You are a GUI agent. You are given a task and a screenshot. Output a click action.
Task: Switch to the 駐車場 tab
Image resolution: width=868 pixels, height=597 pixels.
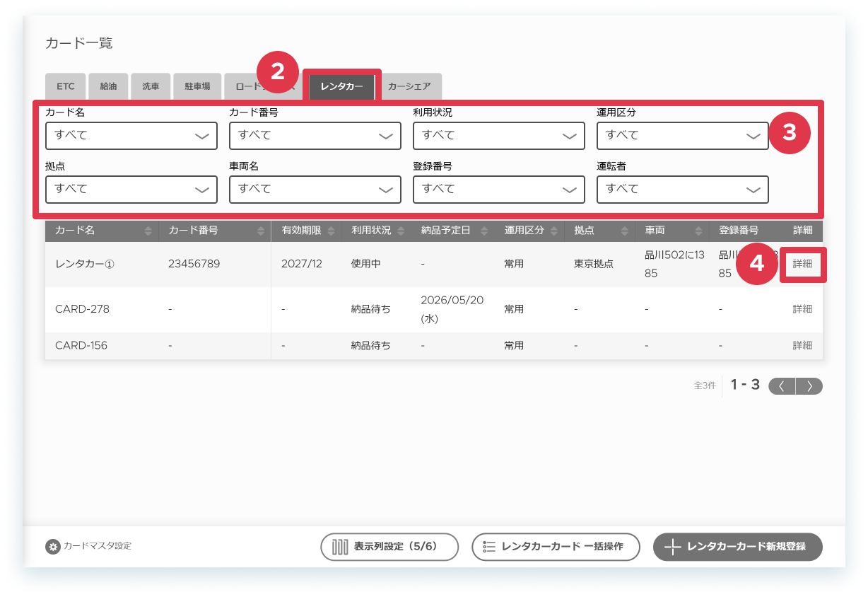197,86
